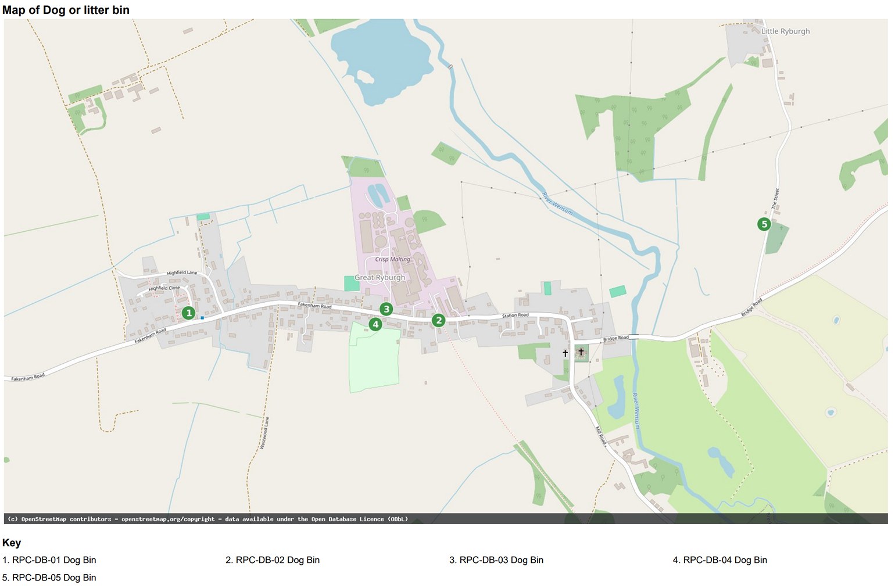895x588 pixels.
Task: Click the 'Highfield Lane' street label
Action: point(182,273)
